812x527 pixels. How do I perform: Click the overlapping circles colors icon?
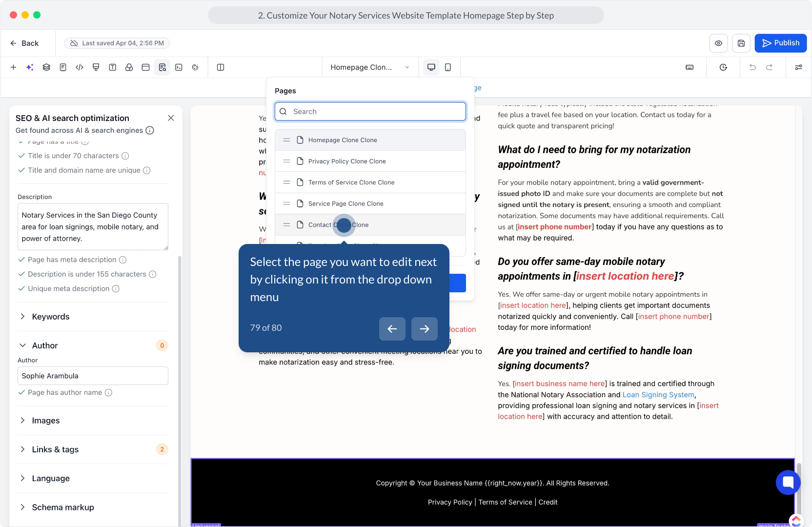tap(129, 67)
